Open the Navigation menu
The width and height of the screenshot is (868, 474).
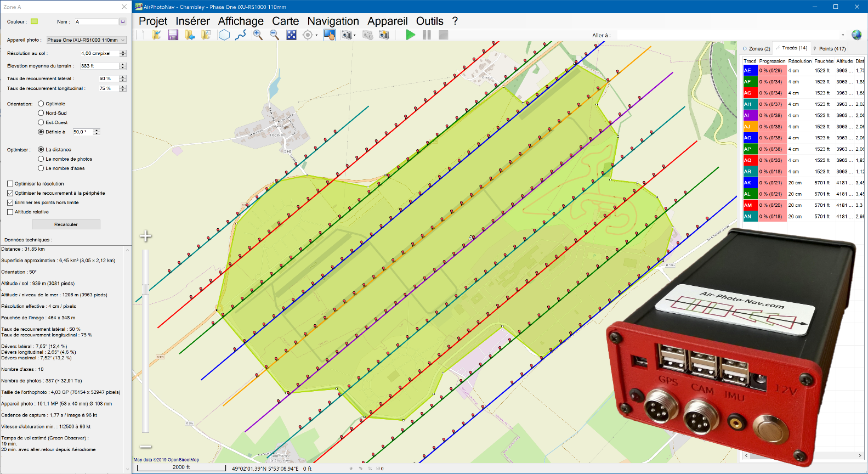(x=333, y=21)
